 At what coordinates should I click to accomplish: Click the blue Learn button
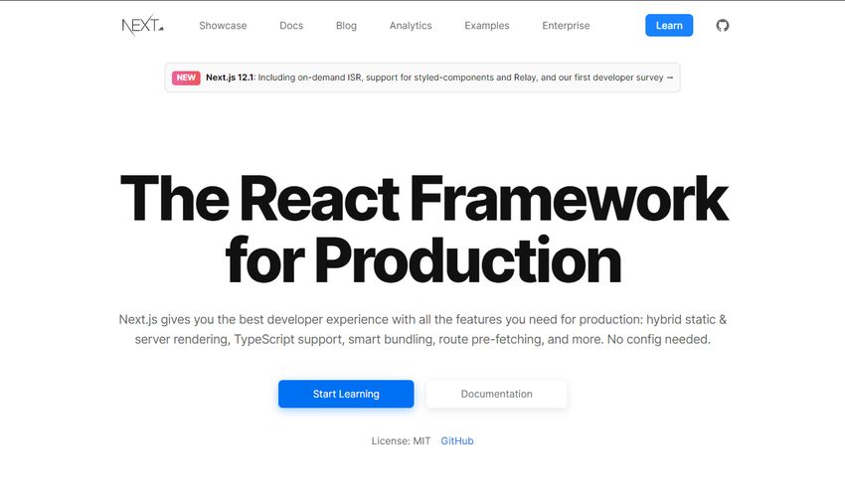click(x=669, y=25)
